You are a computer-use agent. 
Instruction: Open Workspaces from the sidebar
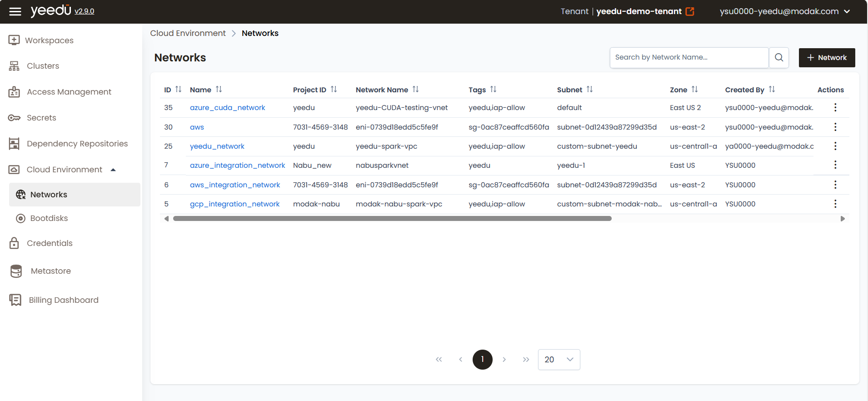click(x=49, y=40)
